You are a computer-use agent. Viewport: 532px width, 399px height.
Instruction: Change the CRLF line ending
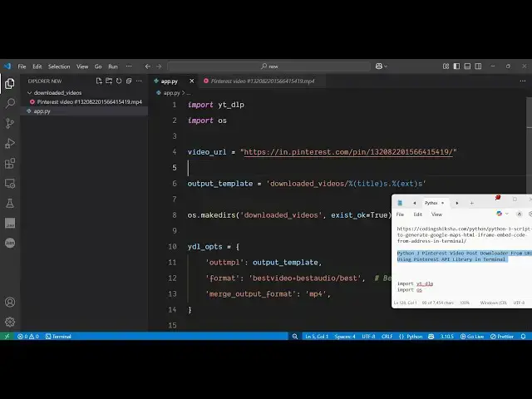(x=387, y=336)
